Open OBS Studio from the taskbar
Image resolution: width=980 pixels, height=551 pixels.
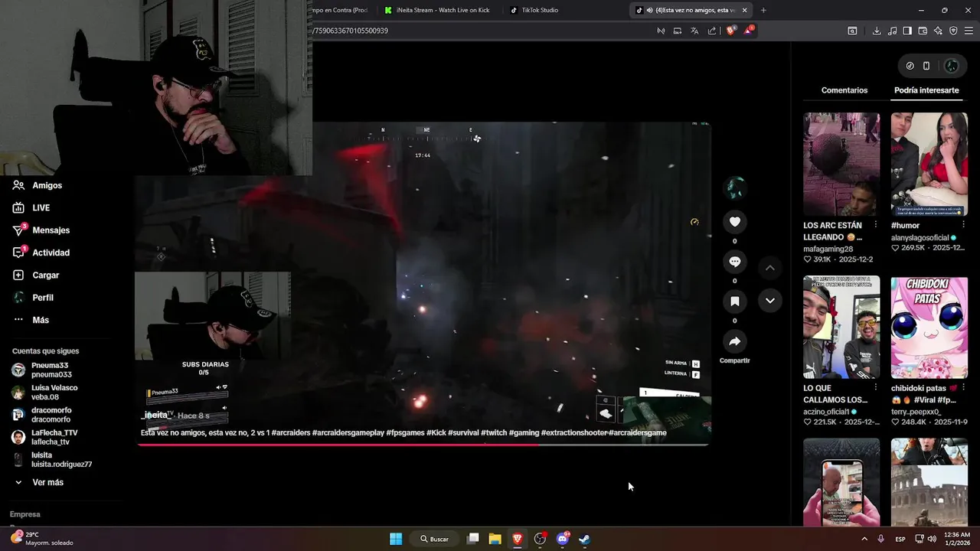[540, 539]
